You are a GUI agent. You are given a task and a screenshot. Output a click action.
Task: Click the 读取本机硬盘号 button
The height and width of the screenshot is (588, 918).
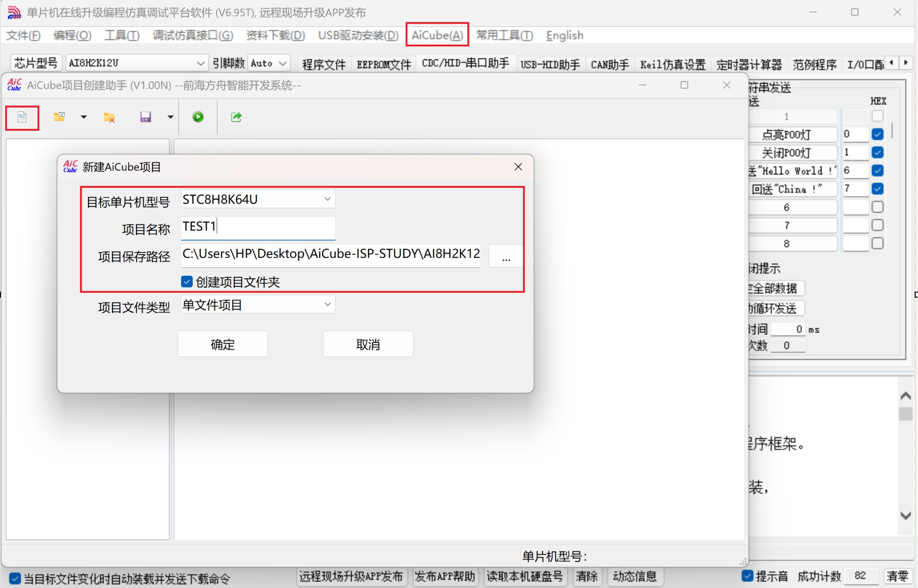coord(525,576)
